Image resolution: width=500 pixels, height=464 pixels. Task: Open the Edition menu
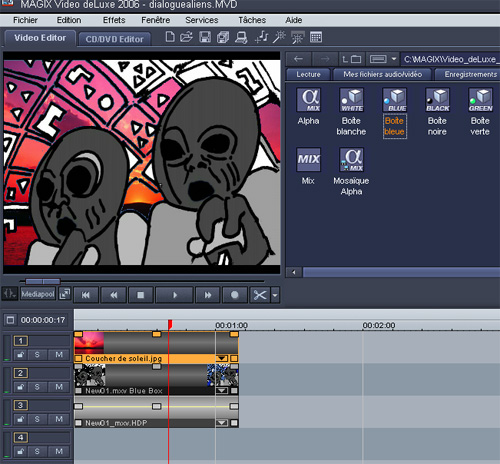pos(69,20)
